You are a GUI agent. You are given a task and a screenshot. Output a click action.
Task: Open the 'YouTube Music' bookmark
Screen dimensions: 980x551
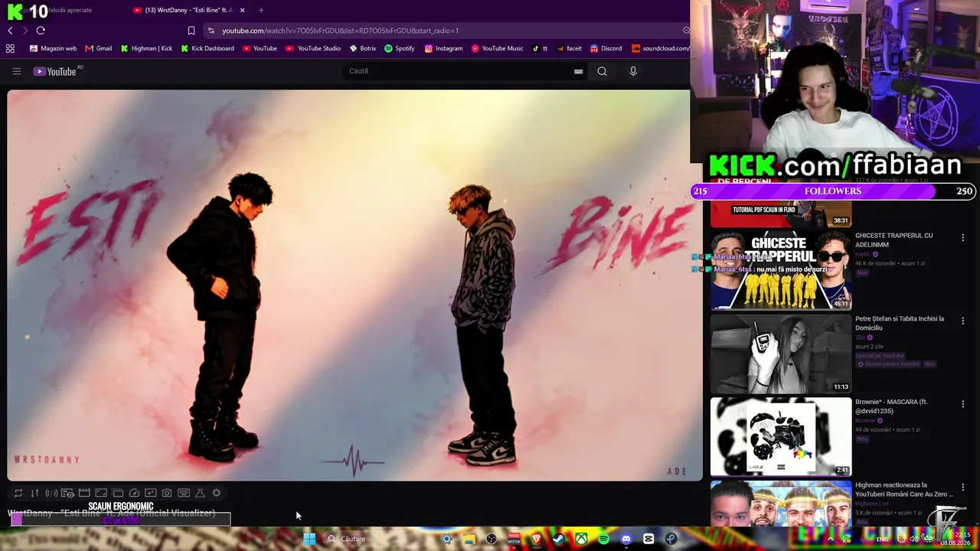point(498,48)
